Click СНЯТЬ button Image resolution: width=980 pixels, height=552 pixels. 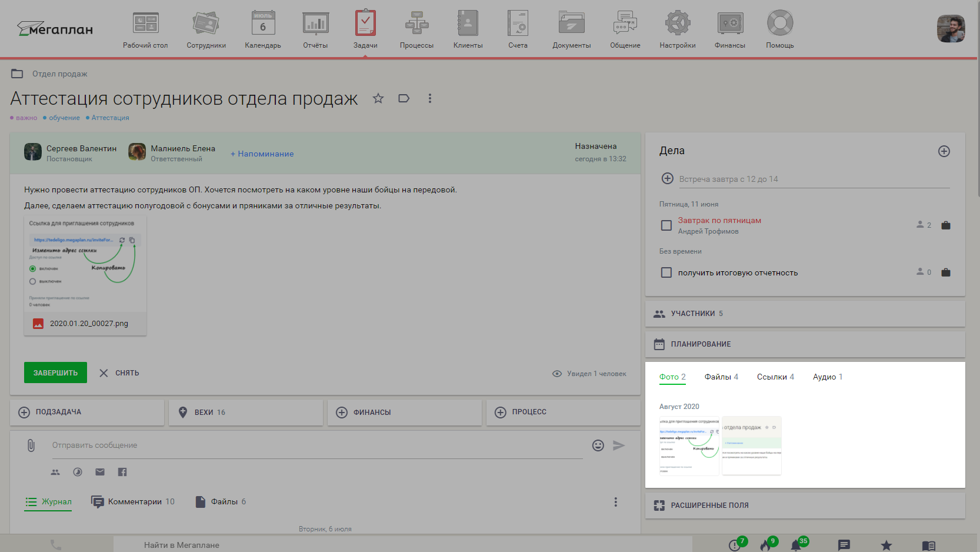tap(119, 373)
